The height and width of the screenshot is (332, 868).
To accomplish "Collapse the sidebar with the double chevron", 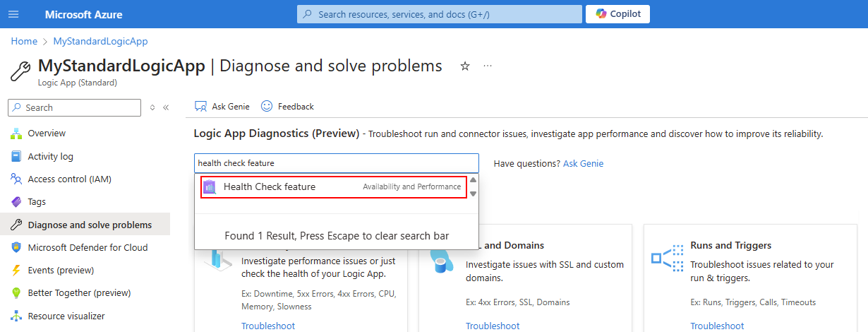I will click(x=166, y=107).
